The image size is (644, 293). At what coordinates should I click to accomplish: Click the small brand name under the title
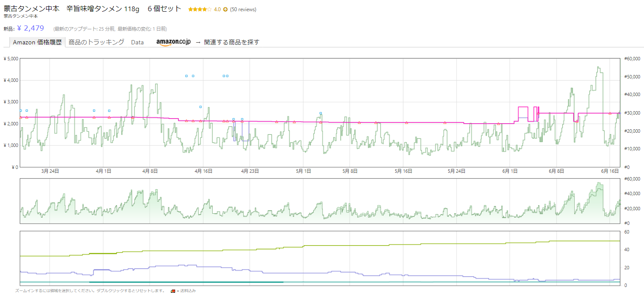tap(21, 16)
